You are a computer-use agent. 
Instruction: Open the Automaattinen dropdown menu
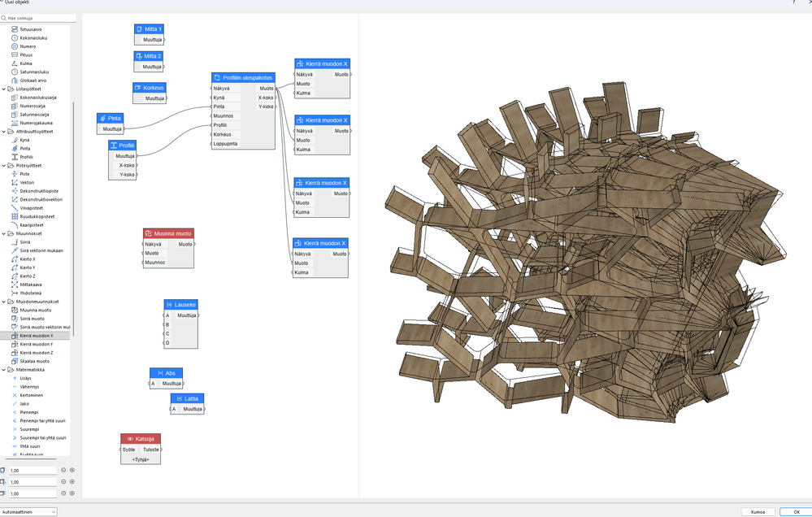(27, 512)
